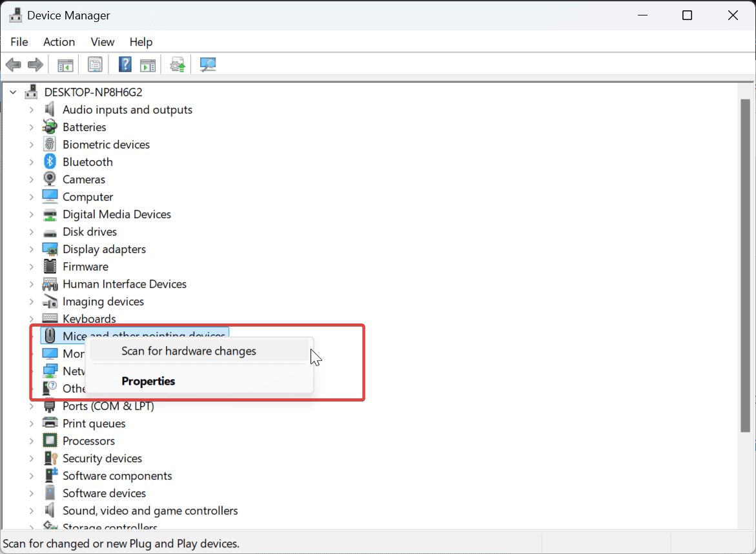This screenshot has width=756, height=554.
Task: Click the Update driver toolbar icon
Action: (178, 65)
